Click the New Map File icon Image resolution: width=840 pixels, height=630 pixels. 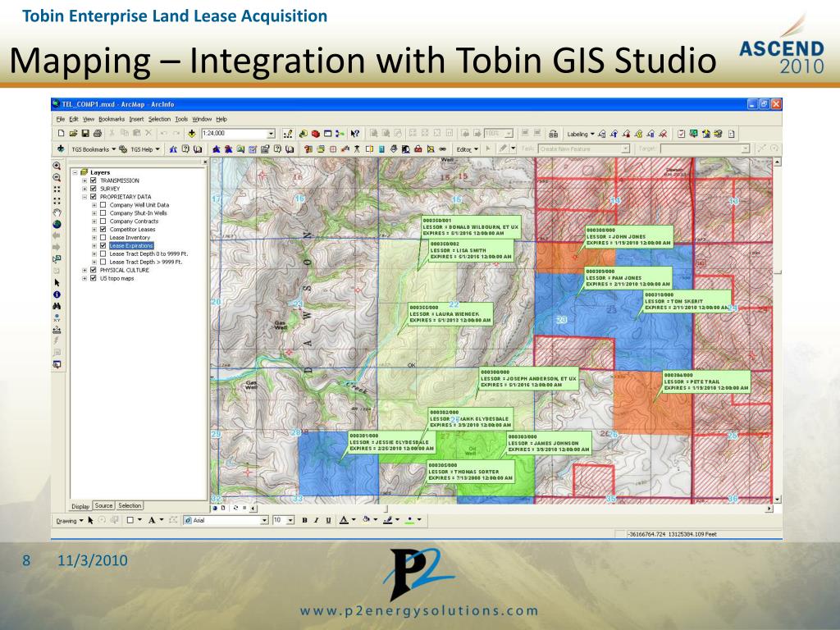point(61,134)
